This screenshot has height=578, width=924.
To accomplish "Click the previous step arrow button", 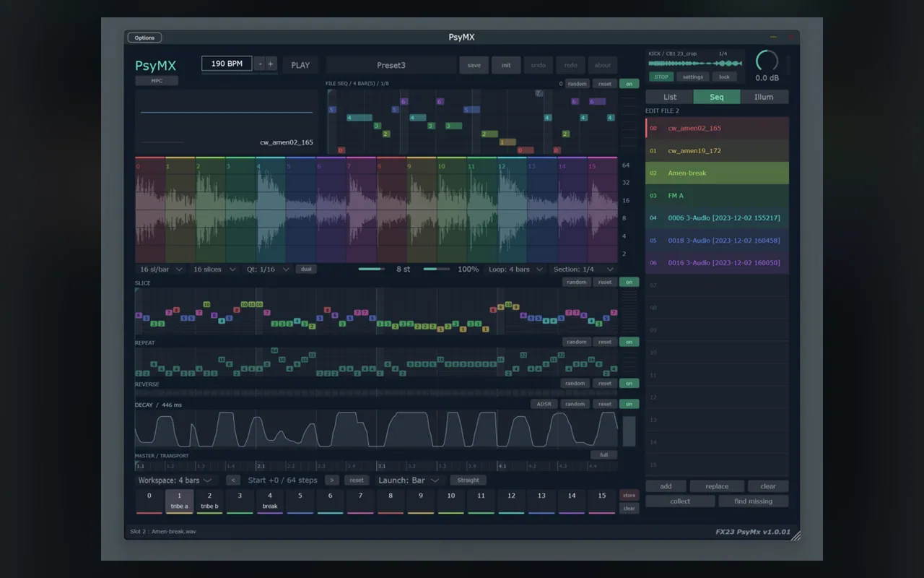I will point(233,480).
